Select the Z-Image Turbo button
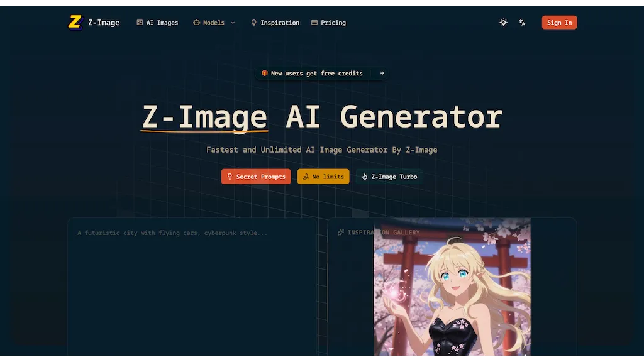 click(x=389, y=177)
